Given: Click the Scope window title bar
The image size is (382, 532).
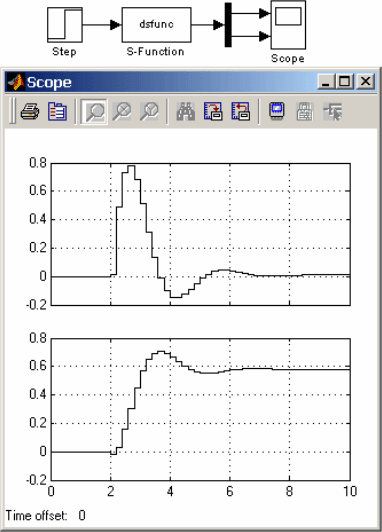Looking at the screenshot, I should click(191, 82).
